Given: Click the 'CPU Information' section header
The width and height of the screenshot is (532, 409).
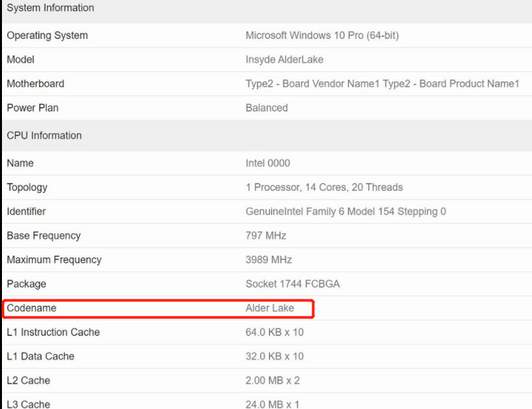Looking at the screenshot, I should (x=44, y=135).
